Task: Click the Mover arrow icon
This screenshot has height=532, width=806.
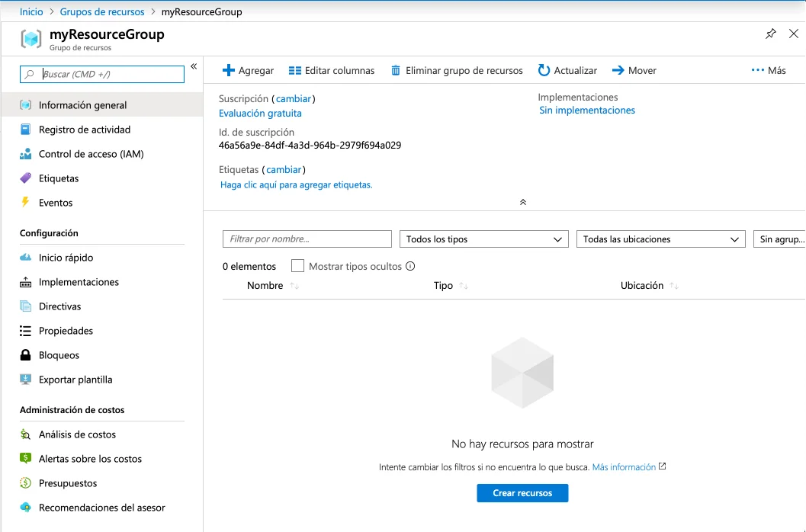Action: 618,70
